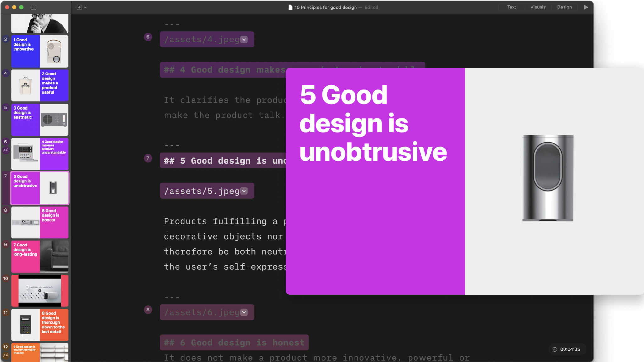Start the presentation with the play icon
The image size is (644, 362).
(586, 7)
